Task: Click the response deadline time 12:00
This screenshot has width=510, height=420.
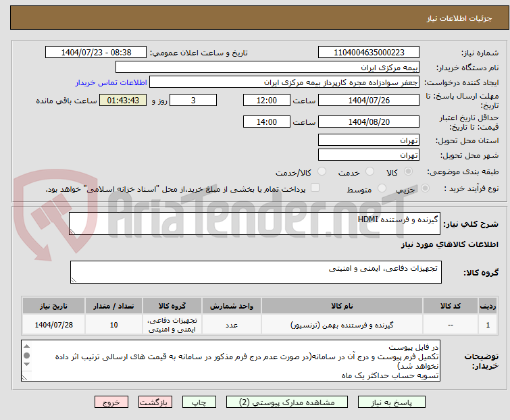Action: [x=267, y=100]
